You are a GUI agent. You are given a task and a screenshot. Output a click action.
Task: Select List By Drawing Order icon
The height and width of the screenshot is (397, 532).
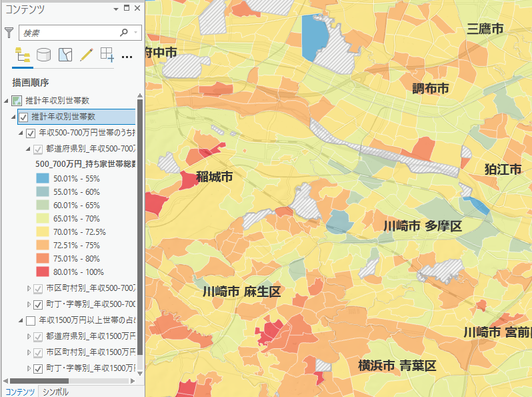point(22,55)
